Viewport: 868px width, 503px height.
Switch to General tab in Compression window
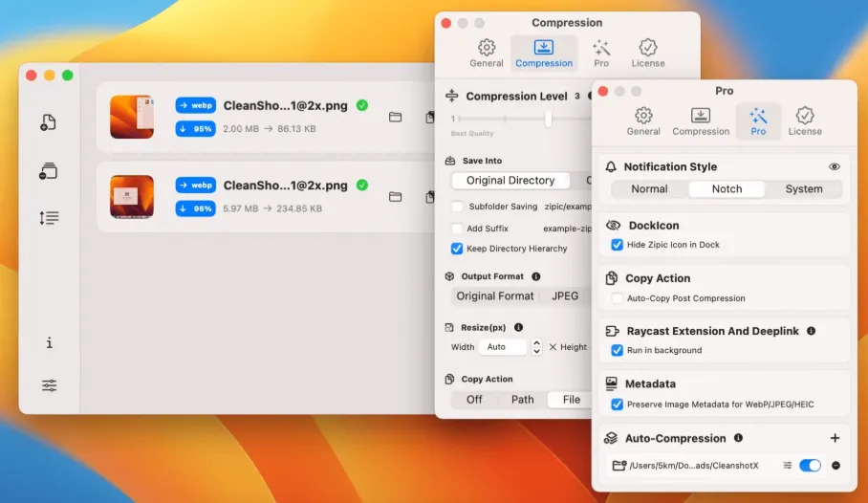point(487,54)
